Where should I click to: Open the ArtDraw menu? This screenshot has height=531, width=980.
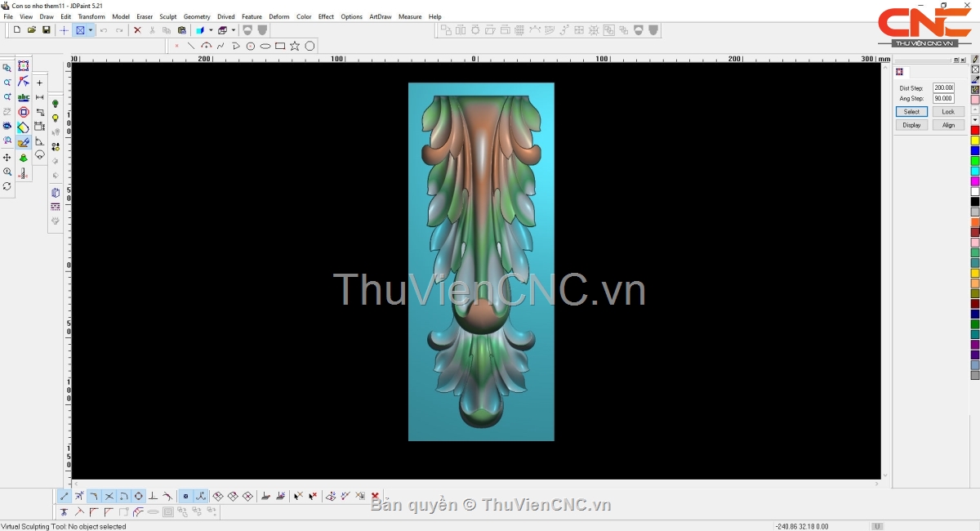pyautogui.click(x=380, y=16)
